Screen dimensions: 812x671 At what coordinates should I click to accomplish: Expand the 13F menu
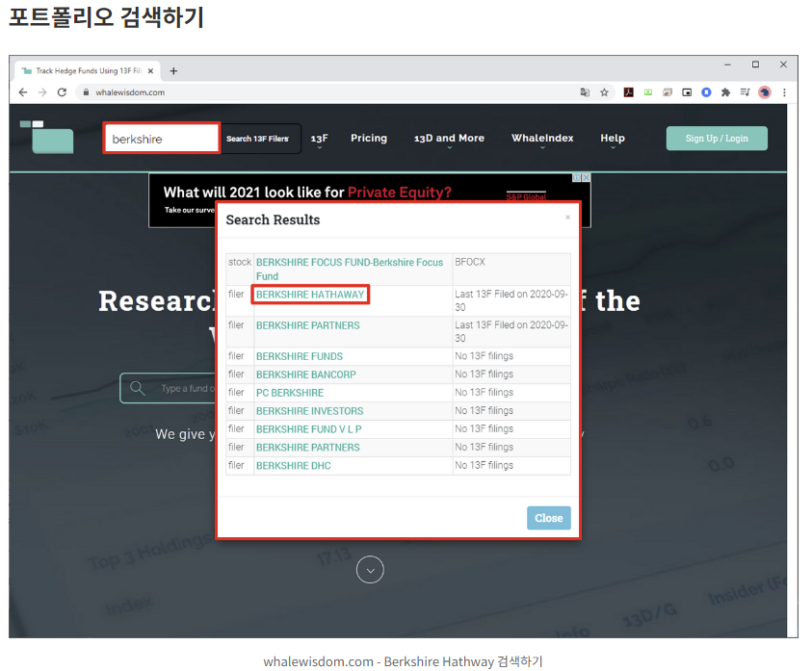(x=320, y=139)
